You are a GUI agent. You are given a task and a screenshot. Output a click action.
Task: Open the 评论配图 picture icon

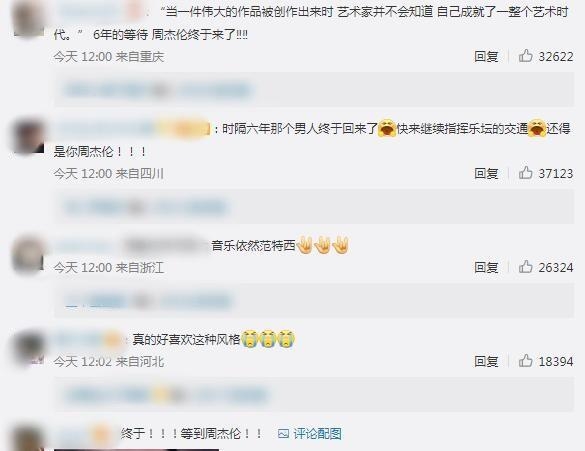click(x=283, y=434)
